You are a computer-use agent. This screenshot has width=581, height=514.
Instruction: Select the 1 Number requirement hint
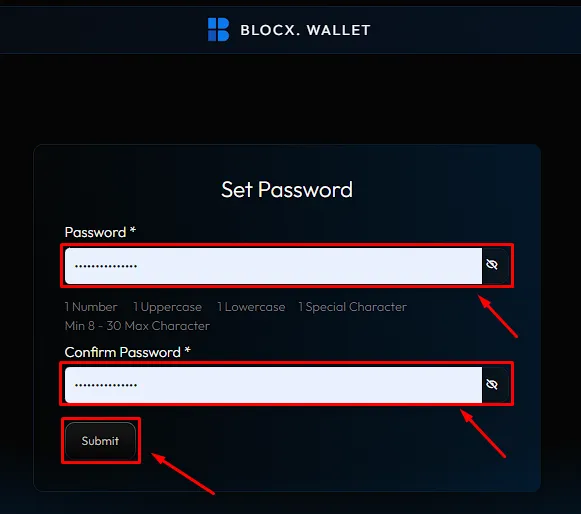pyautogui.click(x=91, y=307)
